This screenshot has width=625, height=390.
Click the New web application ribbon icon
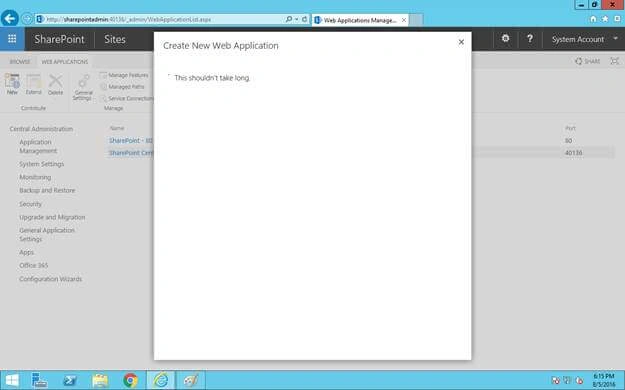pyautogui.click(x=12, y=84)
